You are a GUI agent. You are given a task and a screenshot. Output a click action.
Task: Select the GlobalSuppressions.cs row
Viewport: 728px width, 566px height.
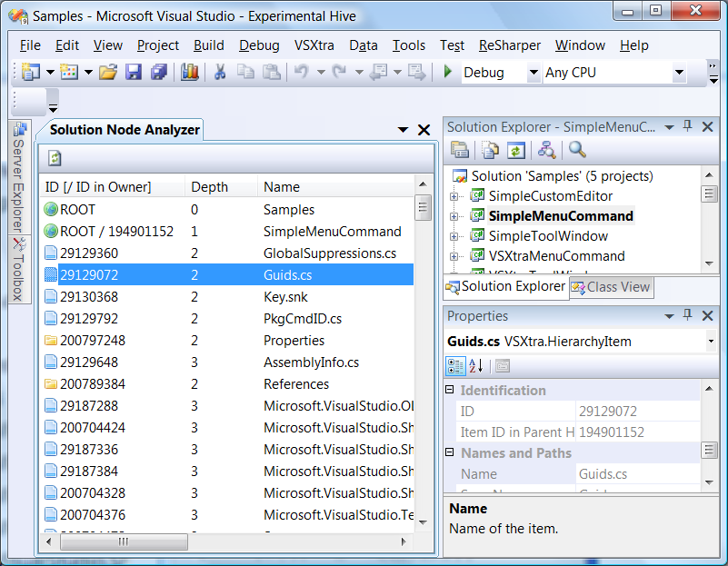pyautogui.click(x=228, y=253)
